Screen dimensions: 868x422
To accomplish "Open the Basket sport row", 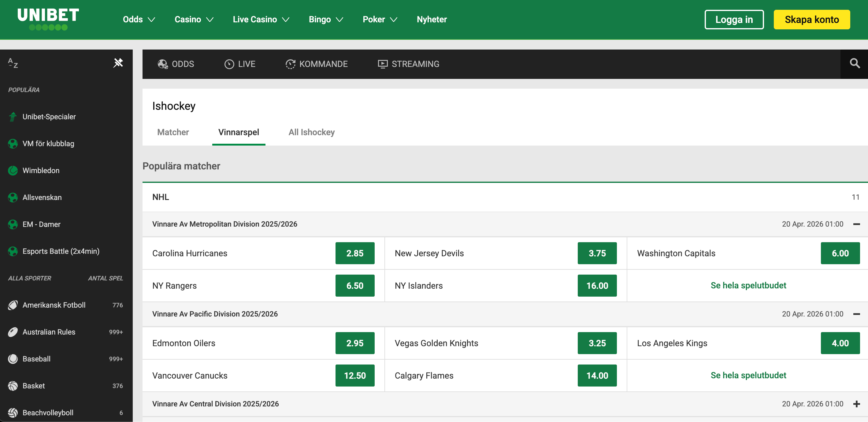I will (x=66, y=386).
